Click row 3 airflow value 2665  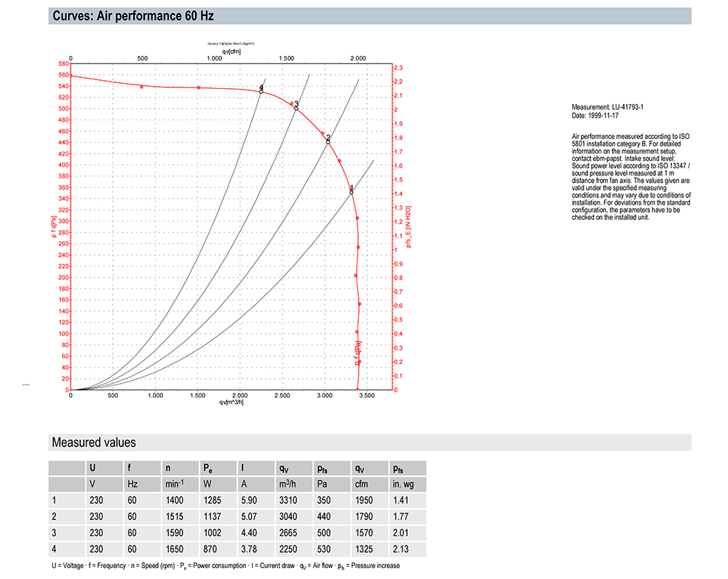click(288, 532)
